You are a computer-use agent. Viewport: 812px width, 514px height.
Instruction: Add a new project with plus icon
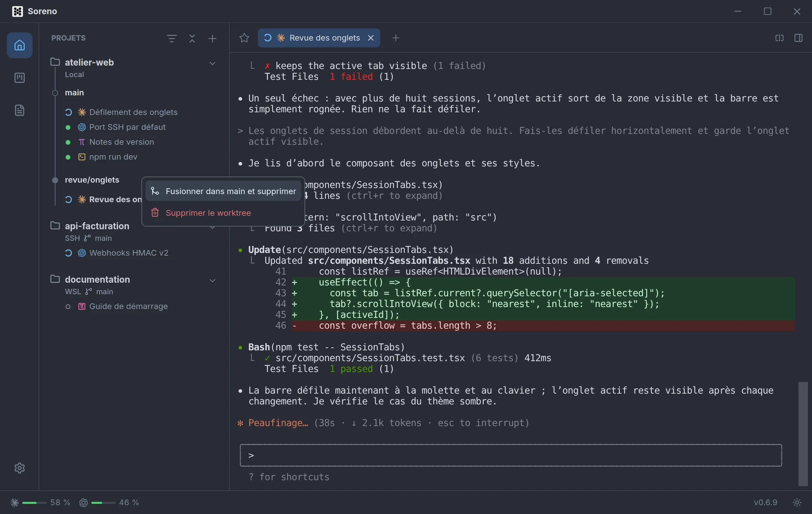tap(212, 38)
